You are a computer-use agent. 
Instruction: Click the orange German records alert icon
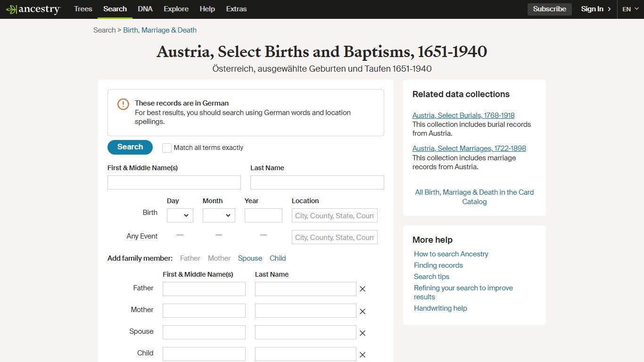tap(123, 104)
